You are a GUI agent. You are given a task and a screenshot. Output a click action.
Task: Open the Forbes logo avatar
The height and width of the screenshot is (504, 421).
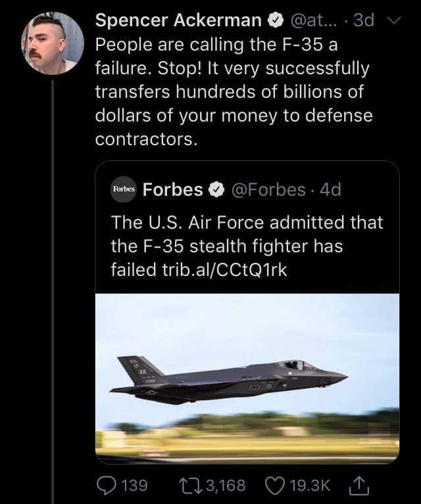(122, 189)
